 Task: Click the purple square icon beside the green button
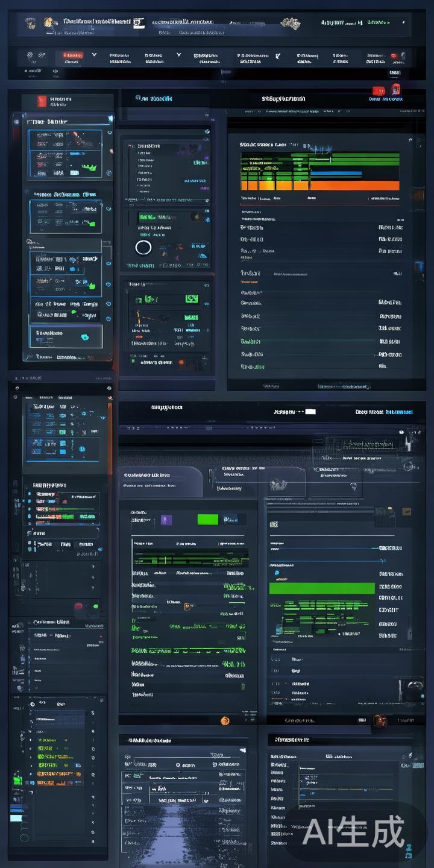click(x=166, y=520)
